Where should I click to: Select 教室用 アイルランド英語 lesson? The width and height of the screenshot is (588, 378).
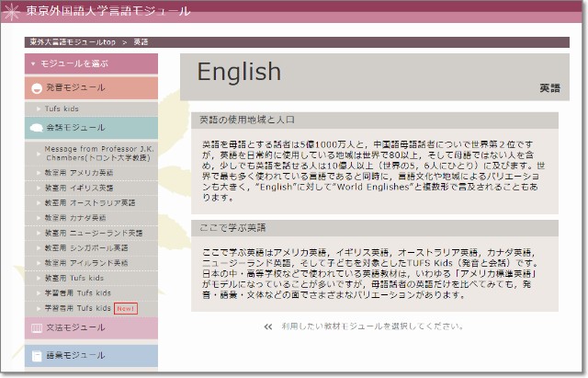coord(86,262)
